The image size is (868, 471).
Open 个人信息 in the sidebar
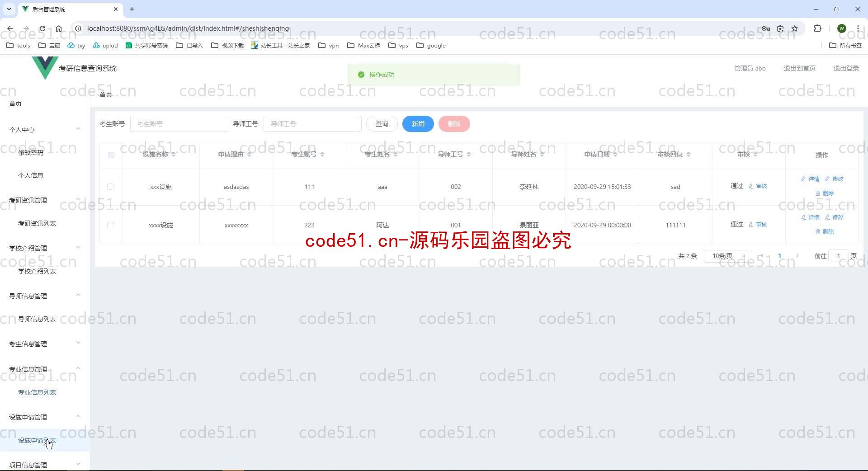click(x=31, y=175)
